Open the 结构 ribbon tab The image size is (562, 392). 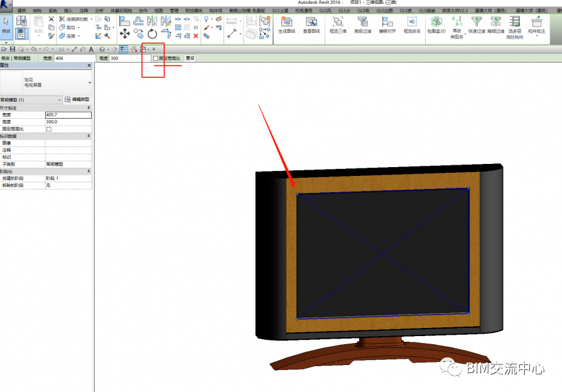pyautogui.click(x=37, y=11)
